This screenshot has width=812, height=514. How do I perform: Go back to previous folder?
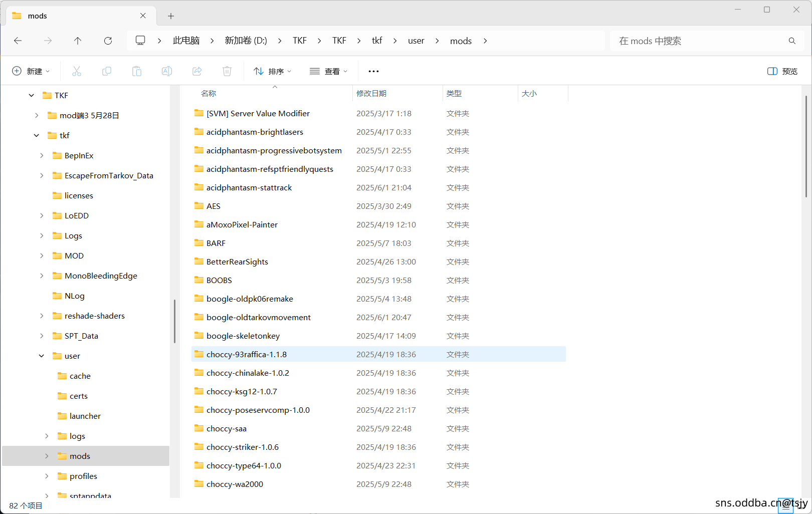pos(18,41)
